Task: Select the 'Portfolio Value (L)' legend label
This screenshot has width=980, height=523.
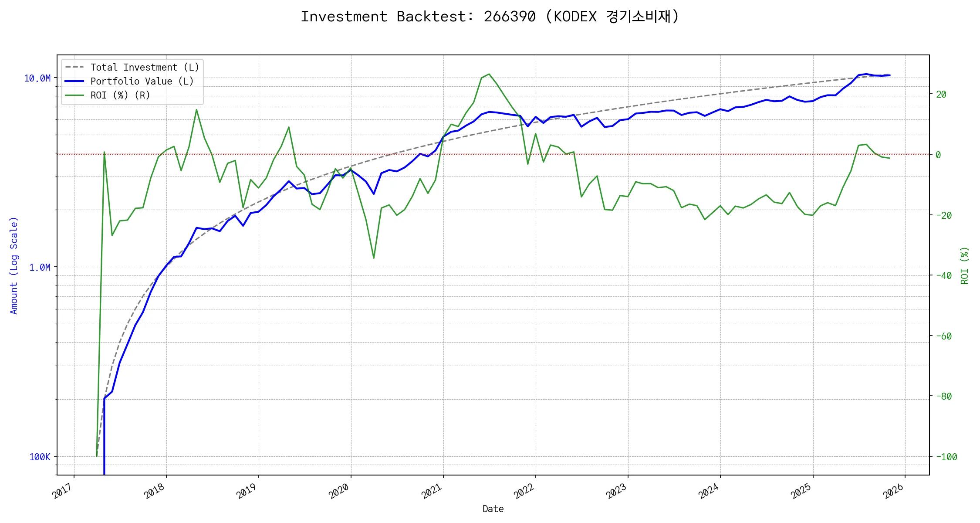Action: coord(142,82)
